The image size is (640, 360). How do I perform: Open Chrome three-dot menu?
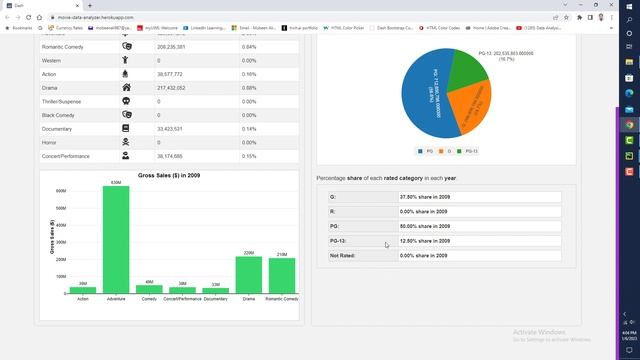(611, 18)
